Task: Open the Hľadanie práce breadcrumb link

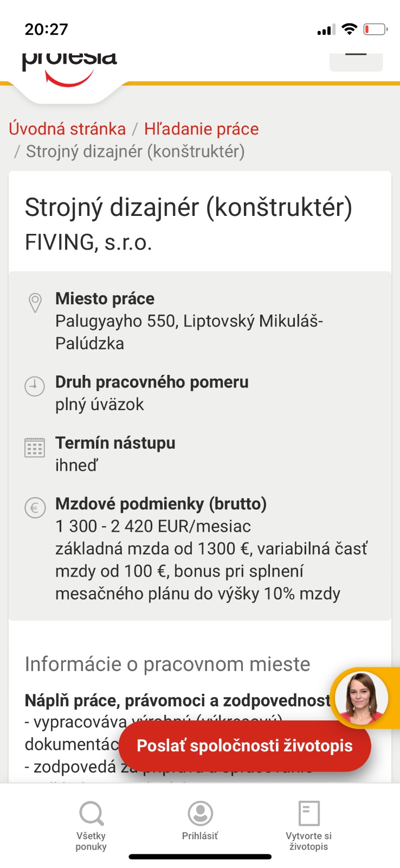Action: point(201,129)
